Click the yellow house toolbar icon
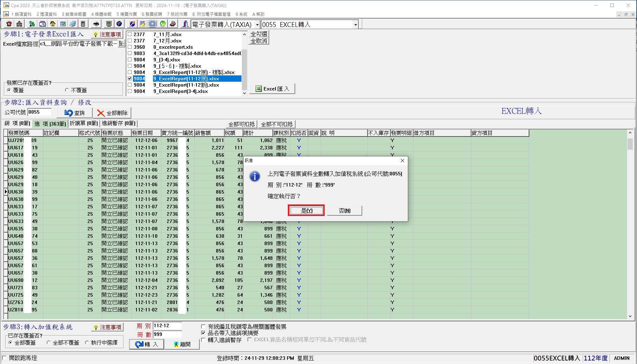Image resolution: width=637 pixels, height=364 pixels. tap(53, 24)
